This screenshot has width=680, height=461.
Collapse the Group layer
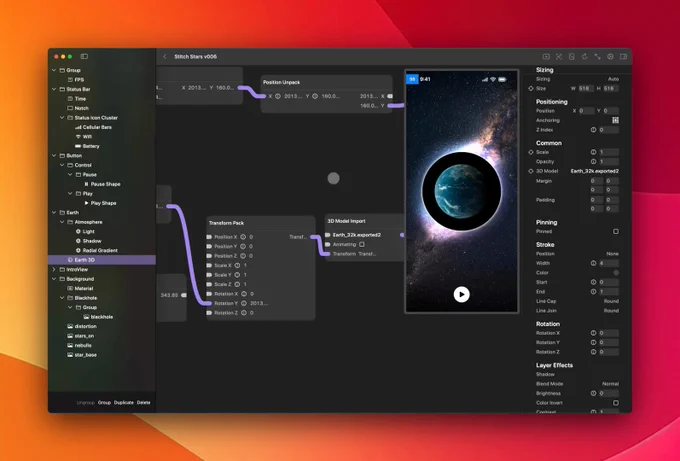click(54, 70)
